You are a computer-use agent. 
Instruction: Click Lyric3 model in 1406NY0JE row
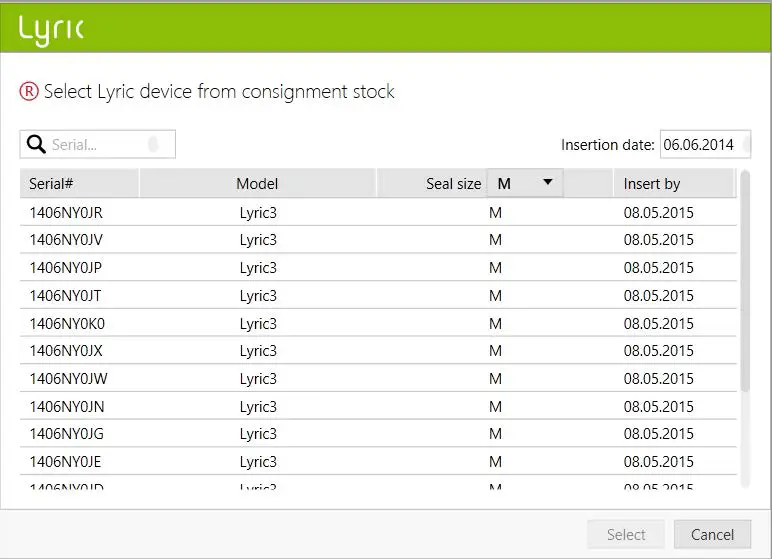(x=258, y=462)
